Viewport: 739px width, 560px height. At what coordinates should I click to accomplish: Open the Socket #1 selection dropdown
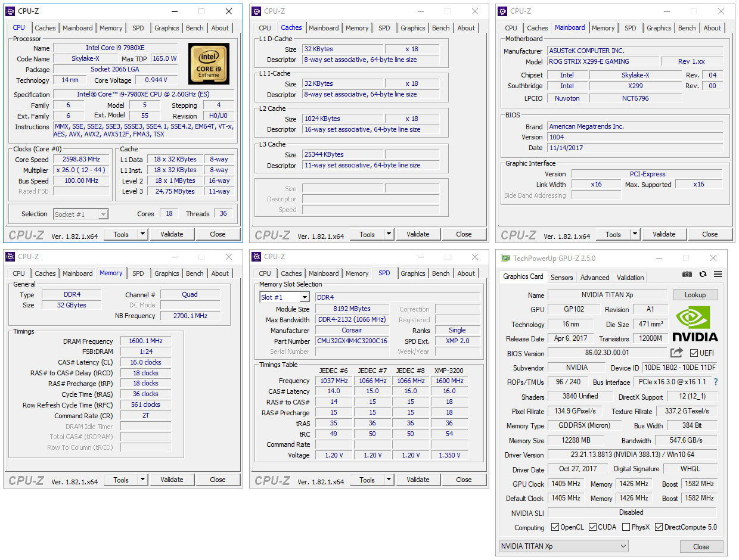coord(81,214)
